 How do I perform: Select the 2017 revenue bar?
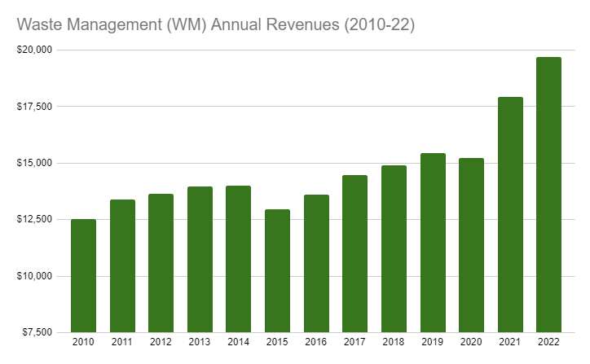coord(354,254)
